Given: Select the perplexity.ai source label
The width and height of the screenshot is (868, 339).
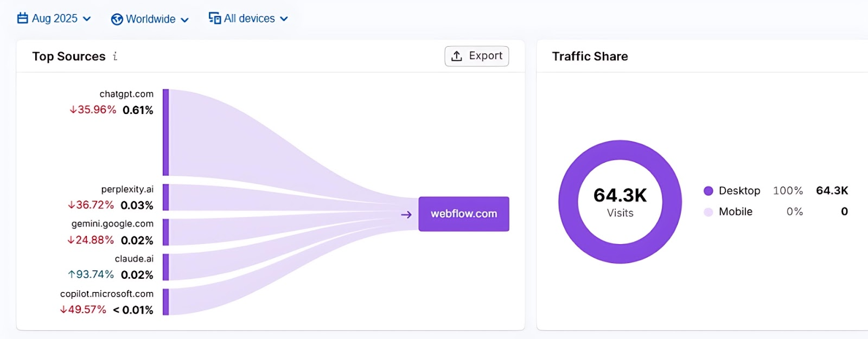Looking at the screenshot, I should pyautogui.click(x=127, y=189).
